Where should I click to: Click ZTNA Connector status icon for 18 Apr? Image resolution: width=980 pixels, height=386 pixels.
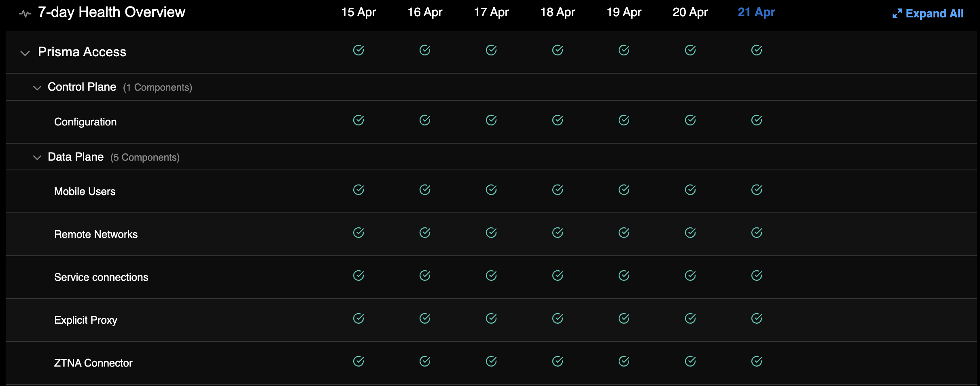pyautogui.click(x=558, y=361)
